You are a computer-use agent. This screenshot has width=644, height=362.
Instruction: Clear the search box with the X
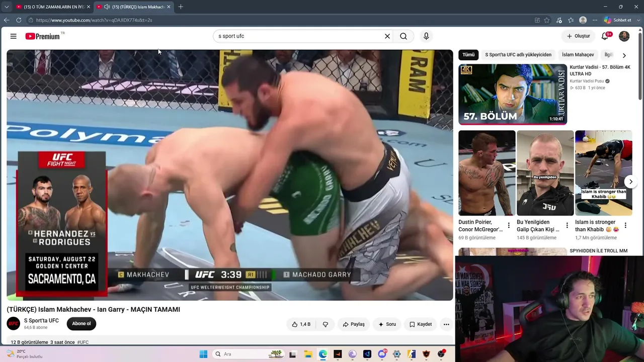pos(387,36)
